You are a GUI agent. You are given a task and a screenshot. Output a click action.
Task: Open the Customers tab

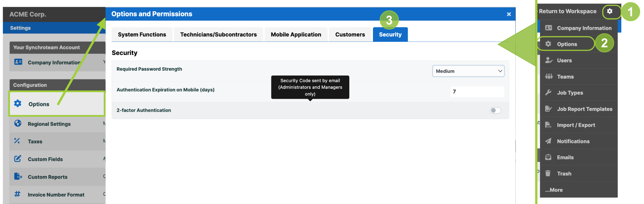pyautogui.click(x=350, y=34)
